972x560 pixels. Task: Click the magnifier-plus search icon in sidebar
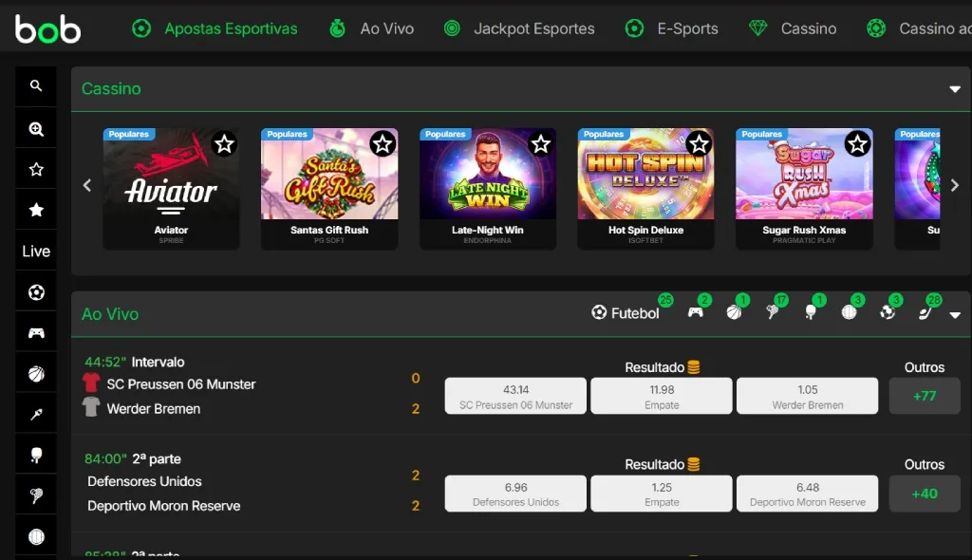click(x=36, y=128)
